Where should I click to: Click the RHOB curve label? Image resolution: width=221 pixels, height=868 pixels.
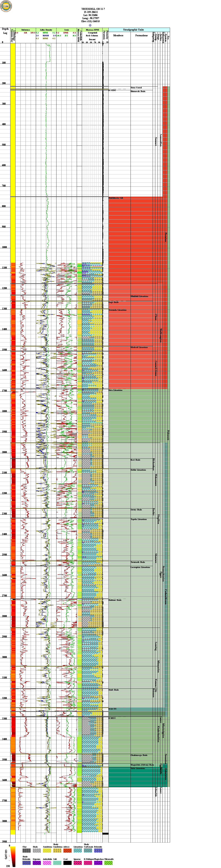pos(46,35)
